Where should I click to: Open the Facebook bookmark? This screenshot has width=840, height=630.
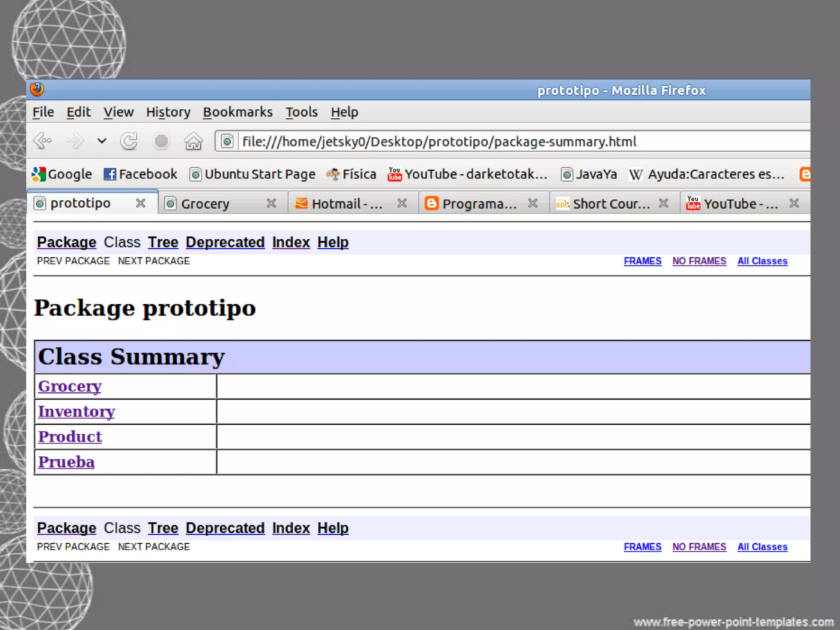click(x=140, y=174)
